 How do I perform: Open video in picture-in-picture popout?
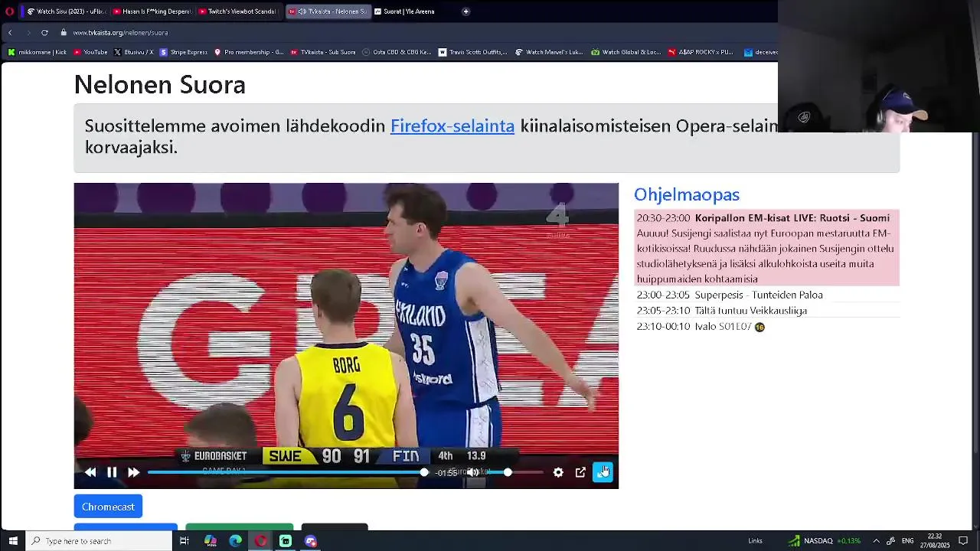tap(580, 473)
